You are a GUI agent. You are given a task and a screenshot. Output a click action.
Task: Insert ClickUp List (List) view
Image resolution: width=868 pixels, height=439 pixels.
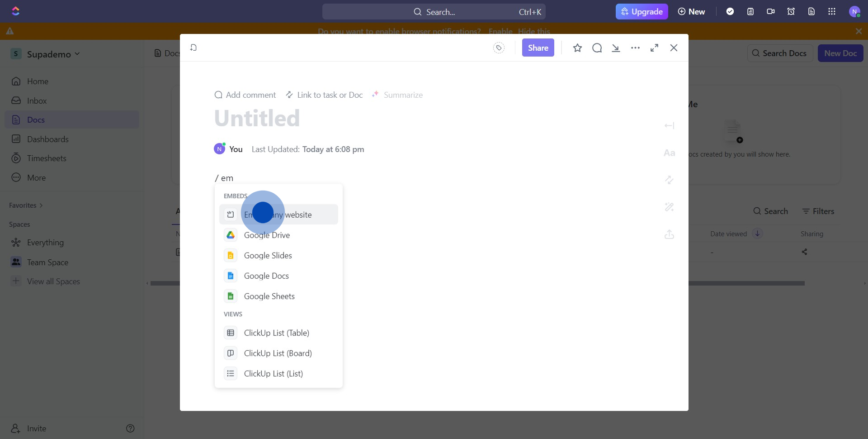tap(278, 373)
